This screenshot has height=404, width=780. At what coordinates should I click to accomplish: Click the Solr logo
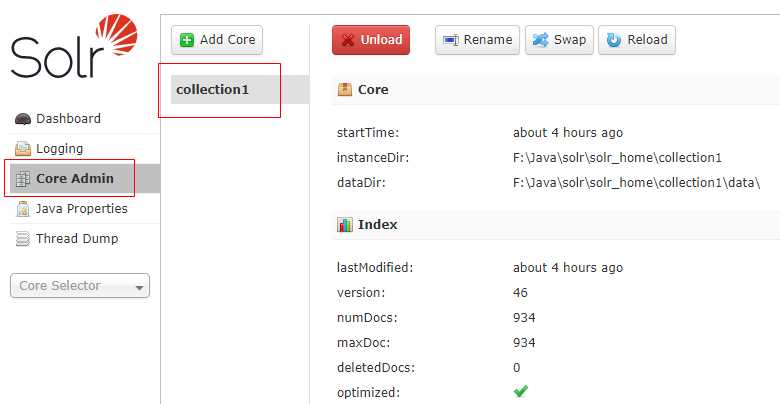coord(74,46)
